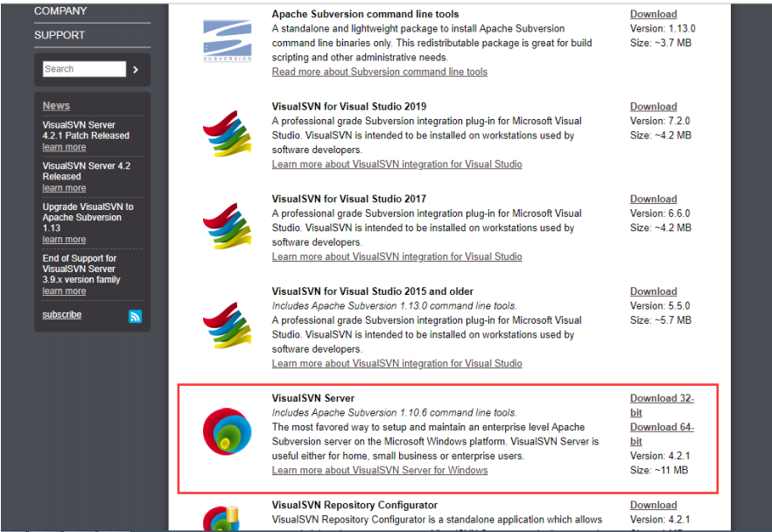The width and height of the screenshot is (772, 532).
Task: Click the VisualSVN for Visual Studio 2017 logo
Action: pyautogui.click(x=228, y=227)
